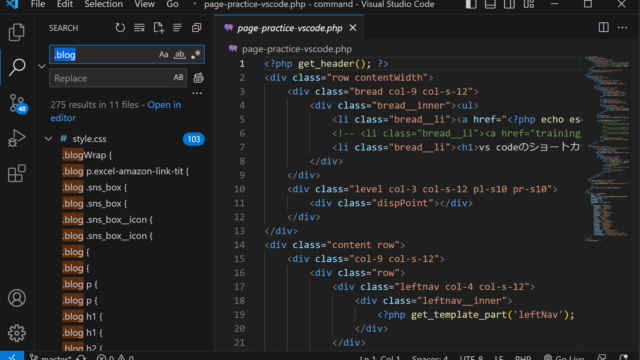Open the Explorer view in activity bar
The height and width of the screenshot is (360, 640).
pos(17,32)
